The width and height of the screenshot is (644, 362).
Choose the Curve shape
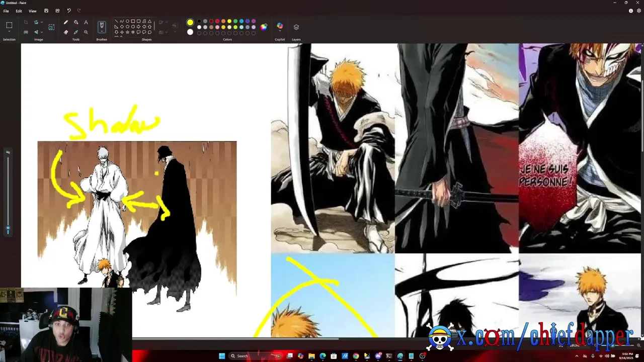122,21
